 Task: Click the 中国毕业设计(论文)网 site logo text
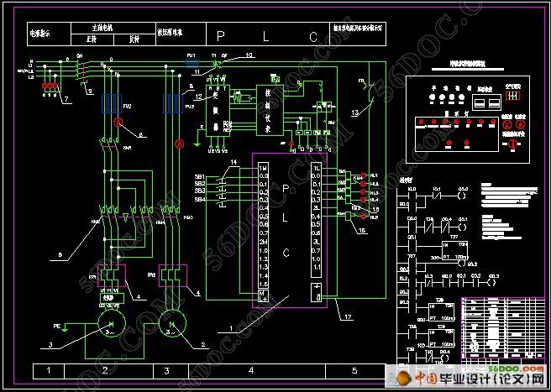coord(475,381)
